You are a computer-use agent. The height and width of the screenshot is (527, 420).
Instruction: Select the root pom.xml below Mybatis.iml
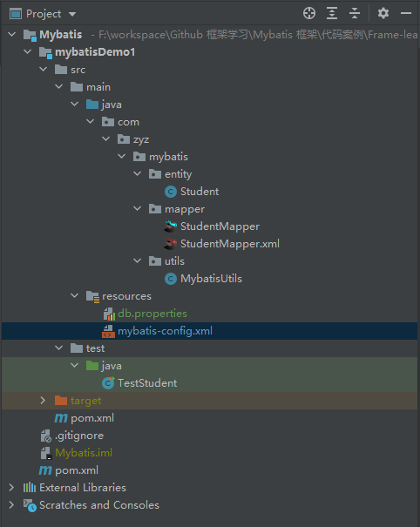[x=77, y=470]
